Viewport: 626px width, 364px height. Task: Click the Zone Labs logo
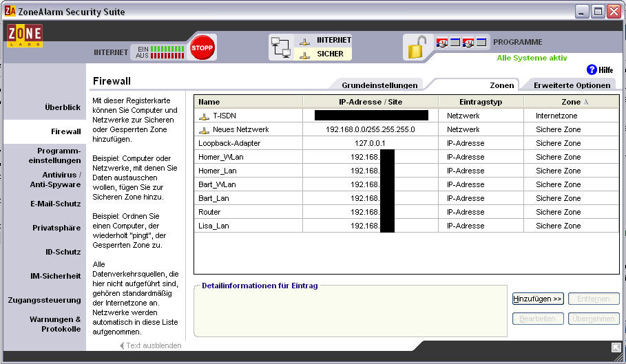(24, 36)
